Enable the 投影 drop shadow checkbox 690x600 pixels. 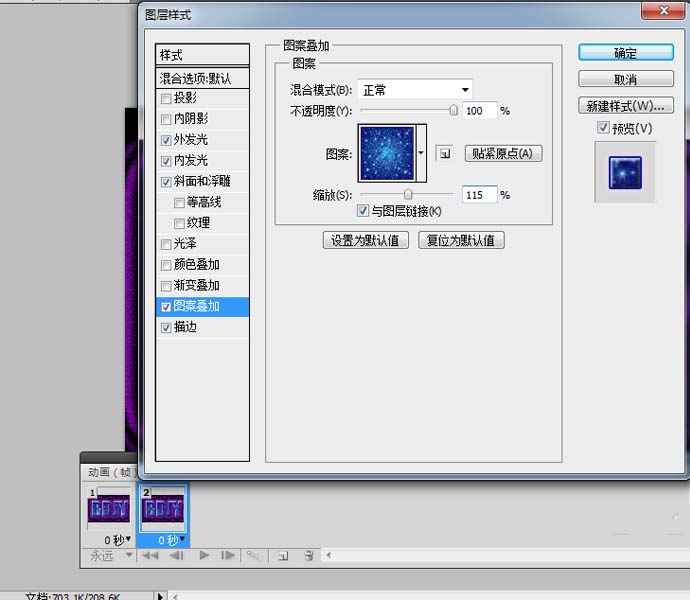[166, 99]
